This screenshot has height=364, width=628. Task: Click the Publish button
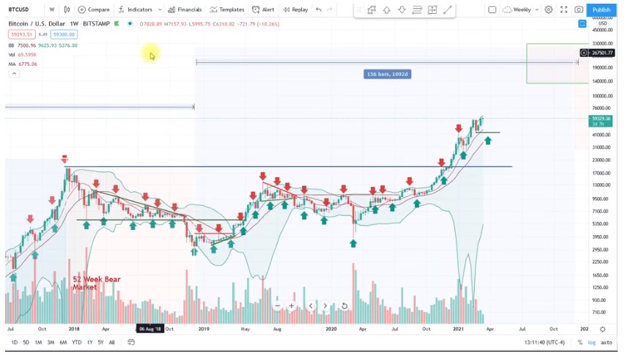point(601,10)
